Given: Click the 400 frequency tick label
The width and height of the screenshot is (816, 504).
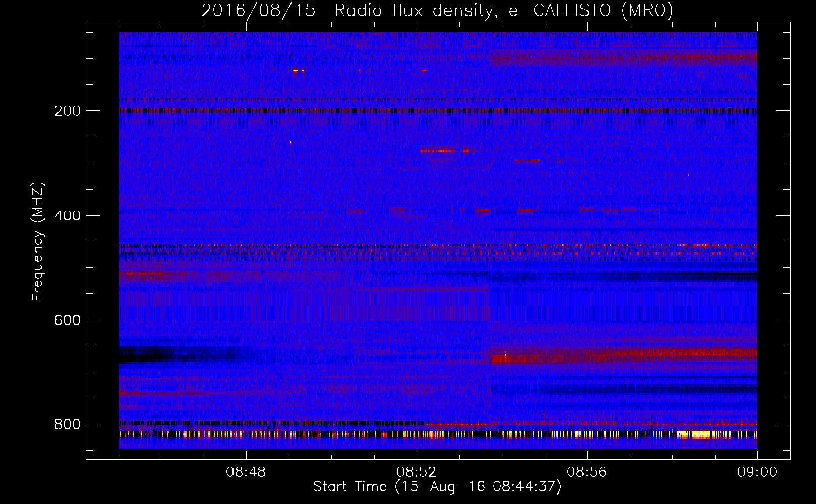Looking at the screenshot, I should tap(68, 216).
